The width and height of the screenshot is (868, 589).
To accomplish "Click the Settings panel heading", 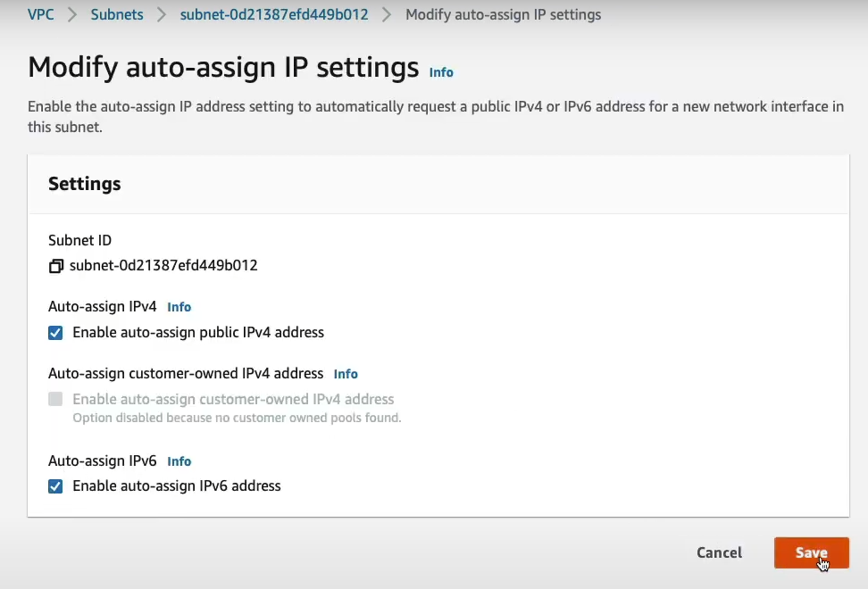I will pos(84,184).
